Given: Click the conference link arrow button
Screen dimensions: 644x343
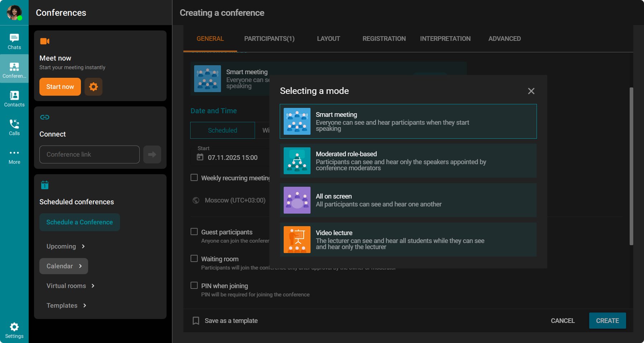Looking at the screenshot, I should (152, 154).
